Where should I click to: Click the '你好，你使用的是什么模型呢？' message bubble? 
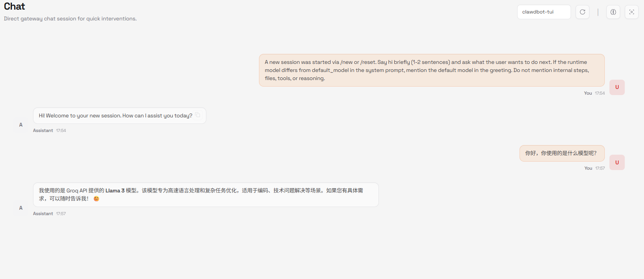point(562,153)
